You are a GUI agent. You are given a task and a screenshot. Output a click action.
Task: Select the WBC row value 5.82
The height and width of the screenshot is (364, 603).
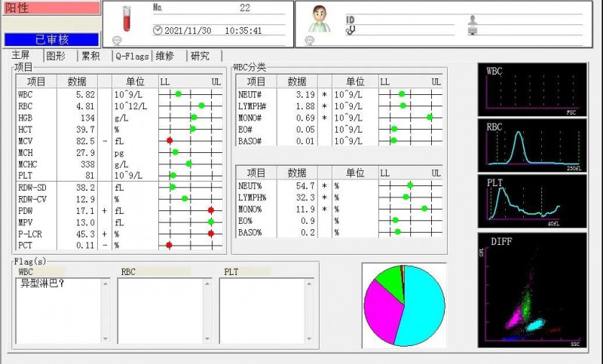pyautogui.click(x=85, y=94)
